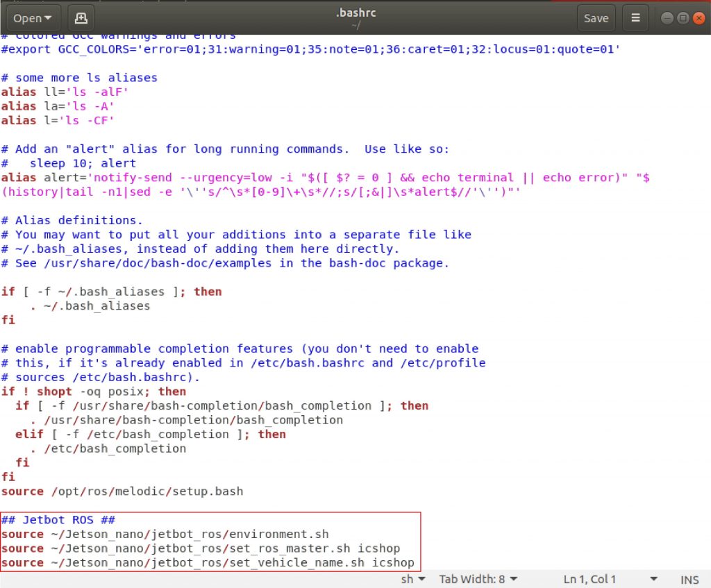This screenshot has height=588, width=711.
Task: Click the '# See /usr/share/doc/bash-doc/examples' comment
Action: click(226, 263)
